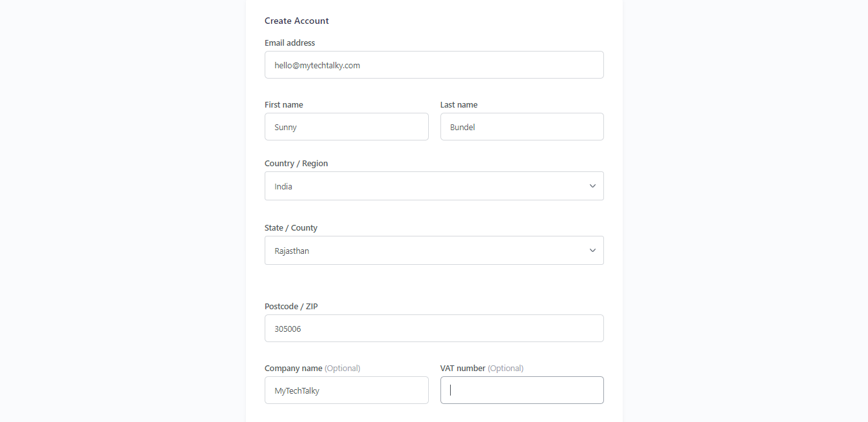The image size is (868, 422).
Task: Click the chevron arrow in State / County dropdown
Action: (592, 251)
